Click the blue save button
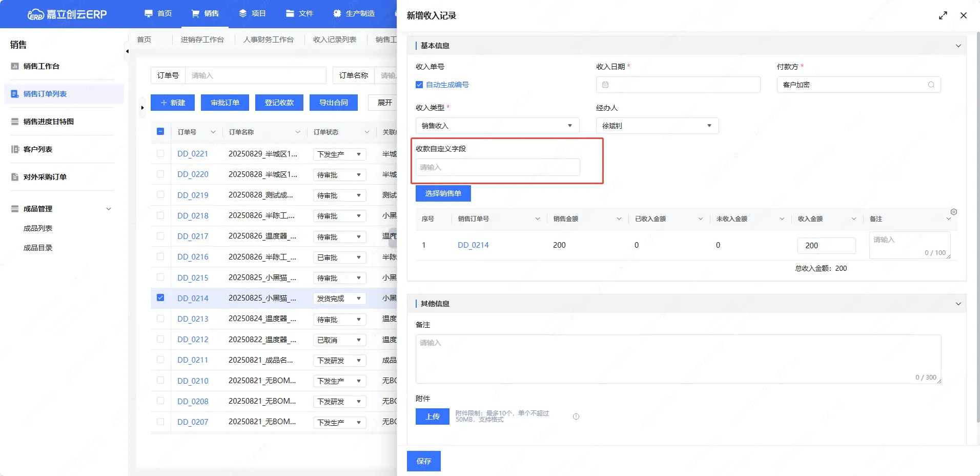 click(x=423, y=461)
